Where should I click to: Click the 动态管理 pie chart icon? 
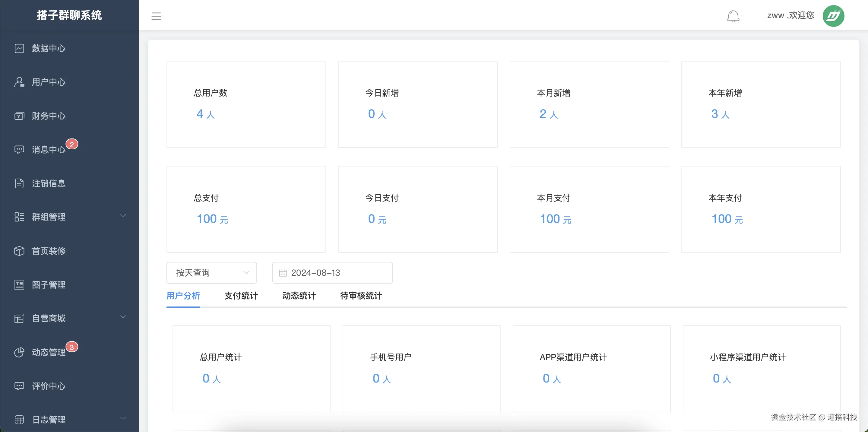19,352
